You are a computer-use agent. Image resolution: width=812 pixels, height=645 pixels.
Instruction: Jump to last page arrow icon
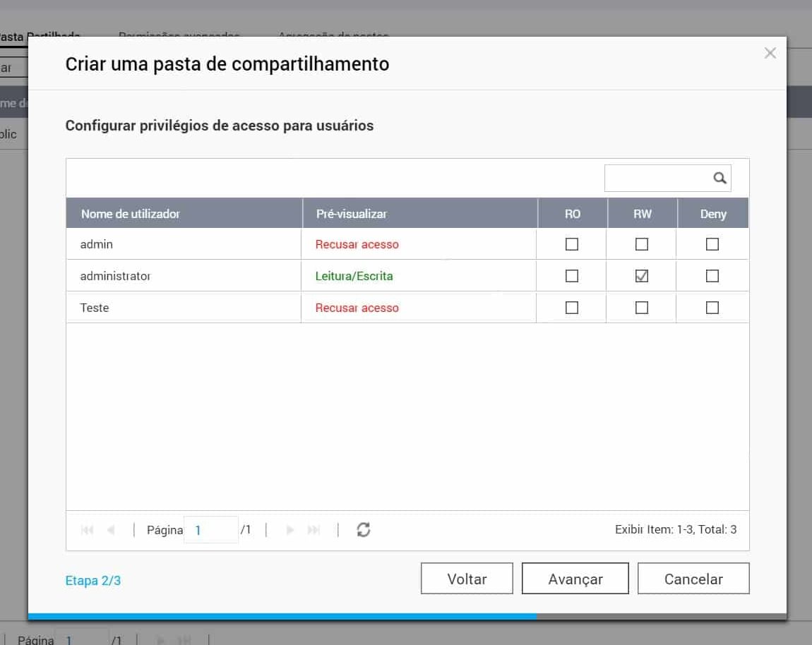[x=314, y=530]
